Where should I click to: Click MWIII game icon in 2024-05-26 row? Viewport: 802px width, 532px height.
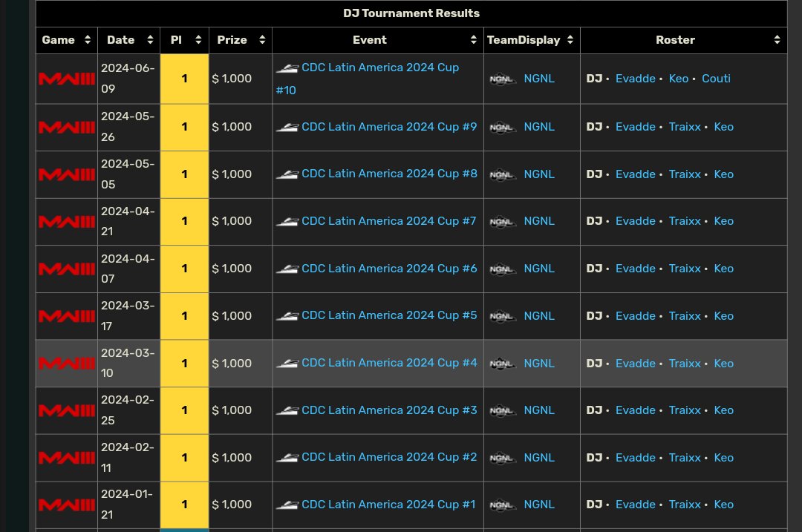pos(67,127)
